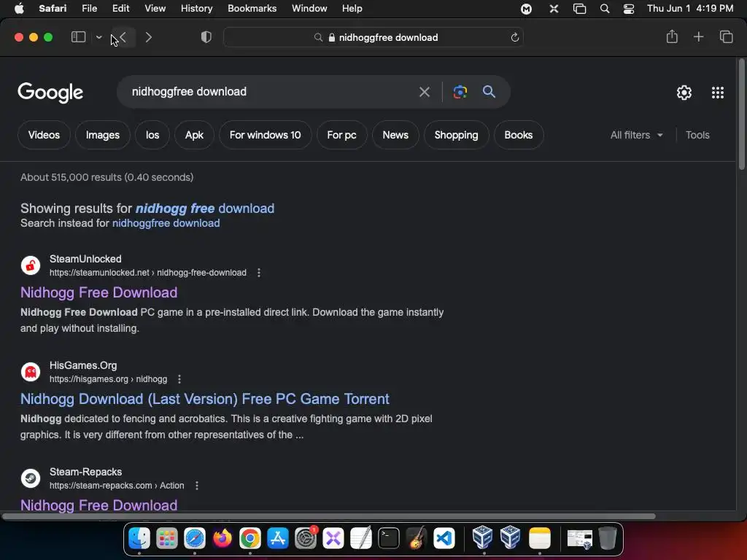Search instead for nidhoggfree download
Image resolution: width=747 pixels, height=560 pixels.
(166, 223)
